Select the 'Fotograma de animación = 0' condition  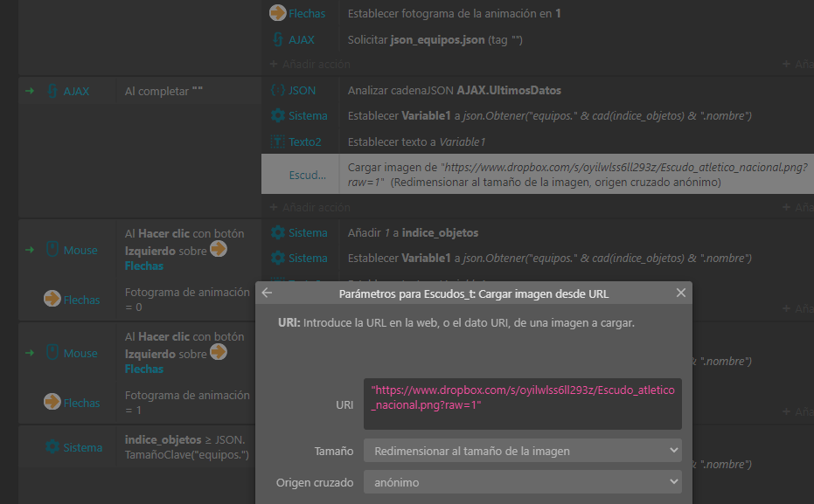pyautogui.click(x=187, y=300)
